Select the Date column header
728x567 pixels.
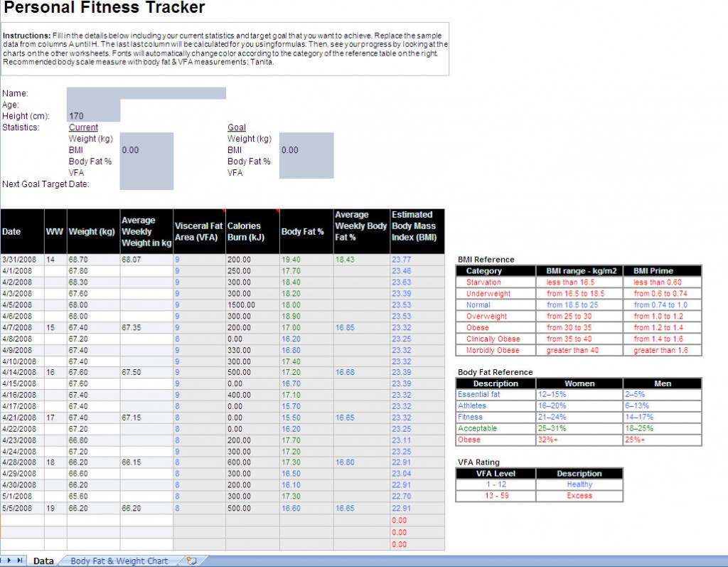pyautogui.click(x=22, y=231)
